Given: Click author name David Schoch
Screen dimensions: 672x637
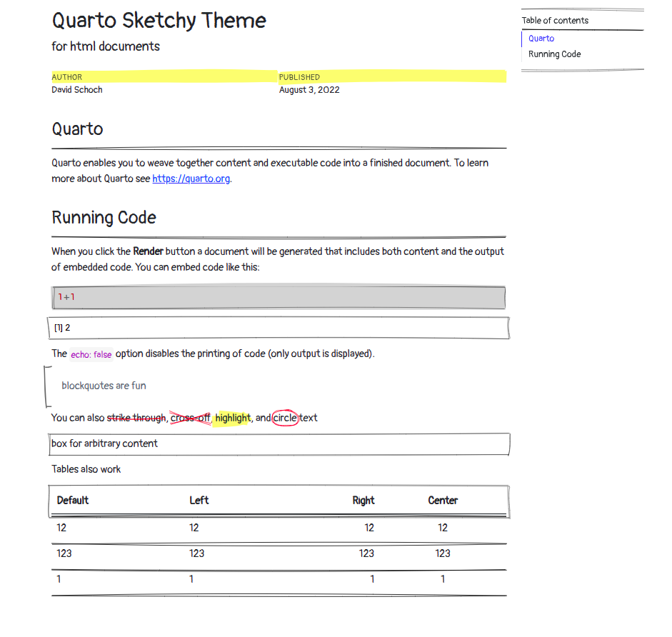Looking at the screenshot, I should point(77,90).
